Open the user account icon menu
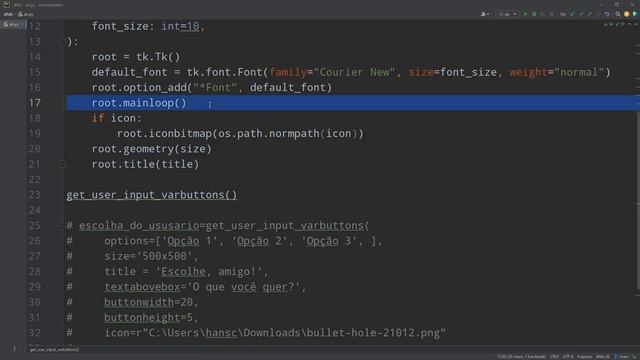The width and height of the screenshot is (640, 360). coord(484,14)
